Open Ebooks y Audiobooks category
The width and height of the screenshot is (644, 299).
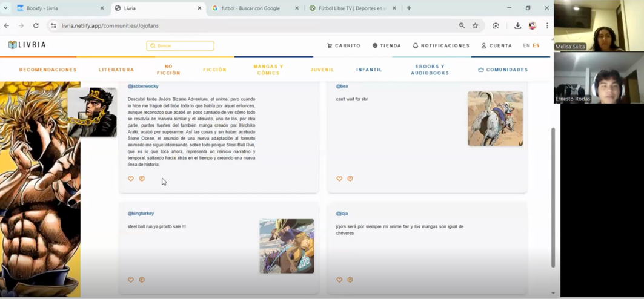[x=430, y=70]
